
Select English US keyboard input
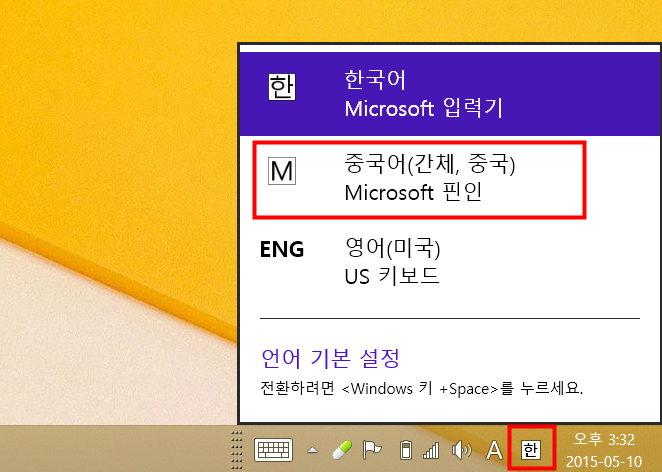(450, 262)
